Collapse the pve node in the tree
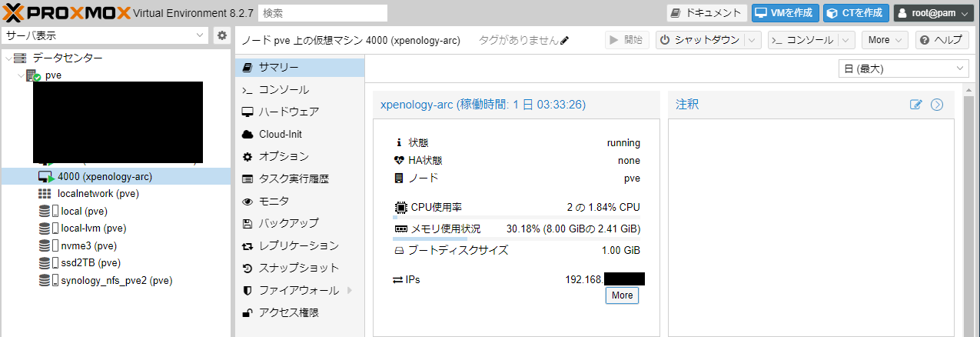This screenshot has height=337, width=980. click(21, 75)
